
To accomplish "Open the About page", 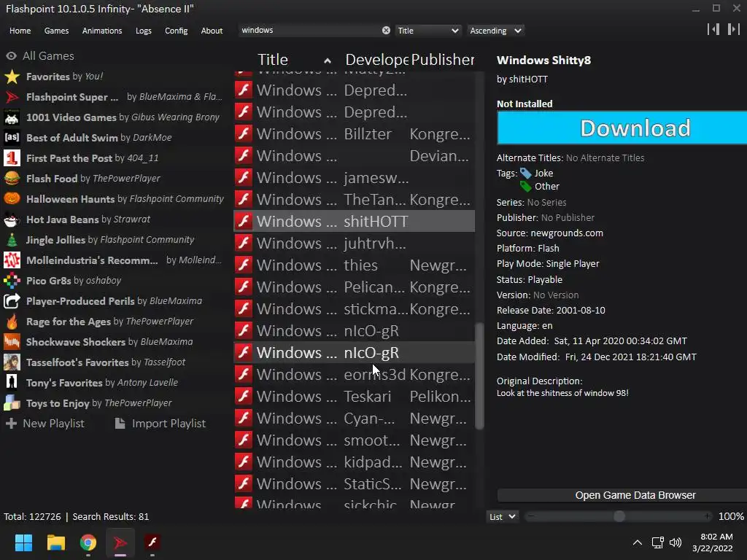I will tap(212, 31).
